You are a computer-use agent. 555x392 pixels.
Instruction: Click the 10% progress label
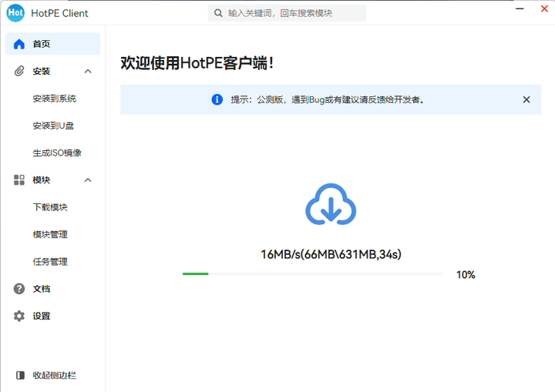coord(466,274)
